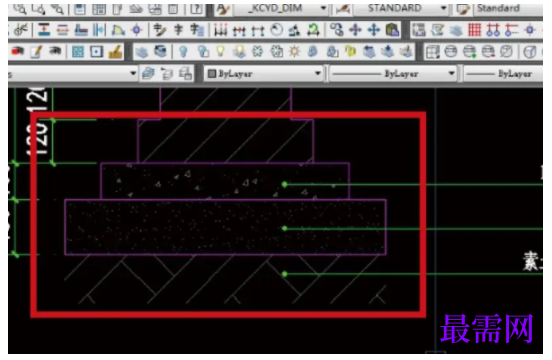
Task: Click the blue lightbulb layer off icon
Action: pos(183,52)
